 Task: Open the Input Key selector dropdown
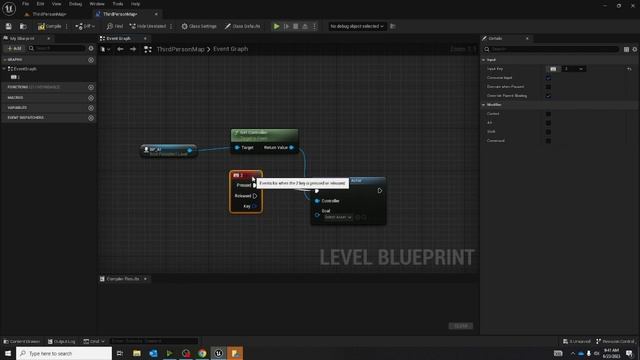574,69
